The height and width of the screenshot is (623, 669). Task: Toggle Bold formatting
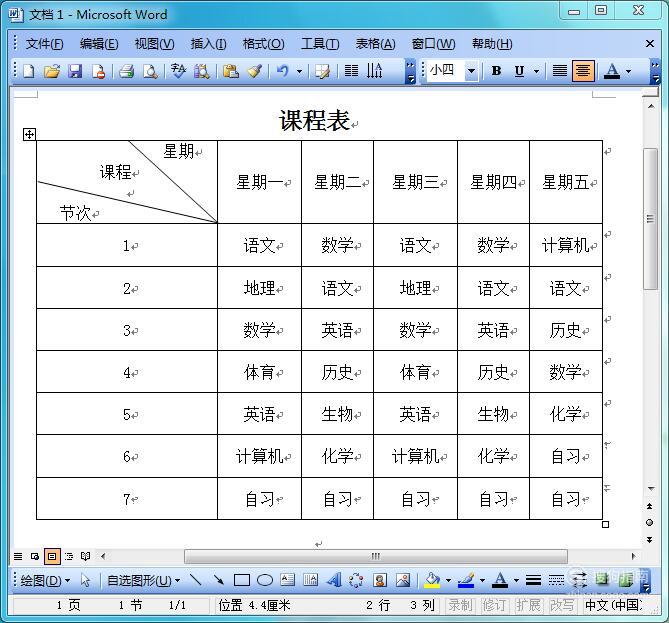[x=496, y=71]
